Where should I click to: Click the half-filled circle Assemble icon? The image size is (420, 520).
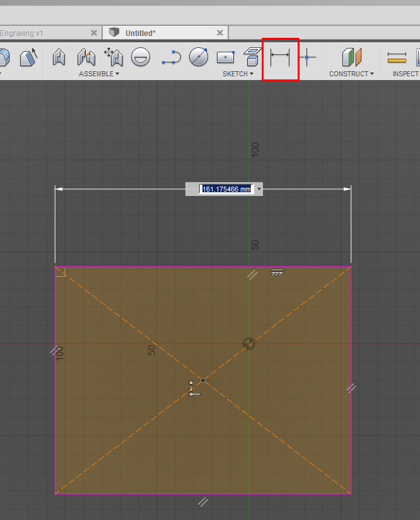point(141,57)
